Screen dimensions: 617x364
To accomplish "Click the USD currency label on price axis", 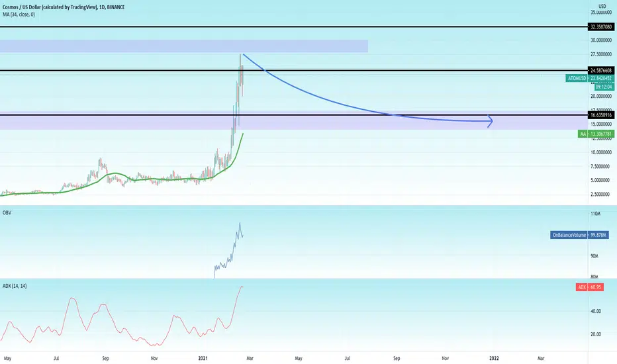I will click(602, 6).
